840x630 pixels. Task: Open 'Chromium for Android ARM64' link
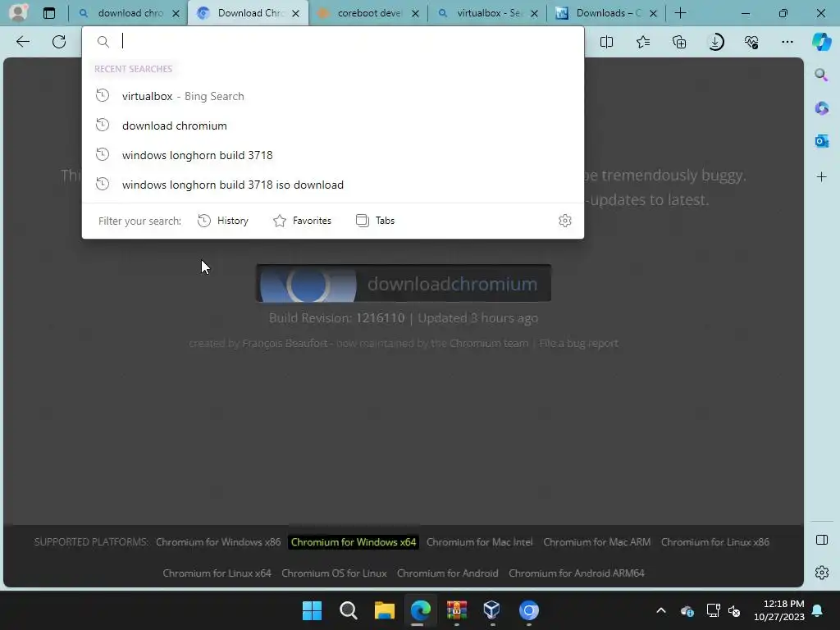pyautogui.click(x=577, y=573)
